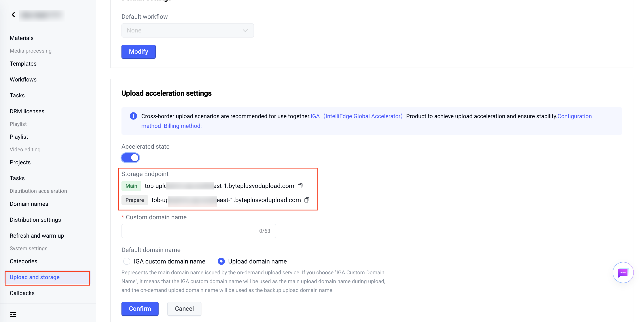Confirm the upload acceleration settings
This screenshot has width=644, height=322.
(x=140, y=309)
